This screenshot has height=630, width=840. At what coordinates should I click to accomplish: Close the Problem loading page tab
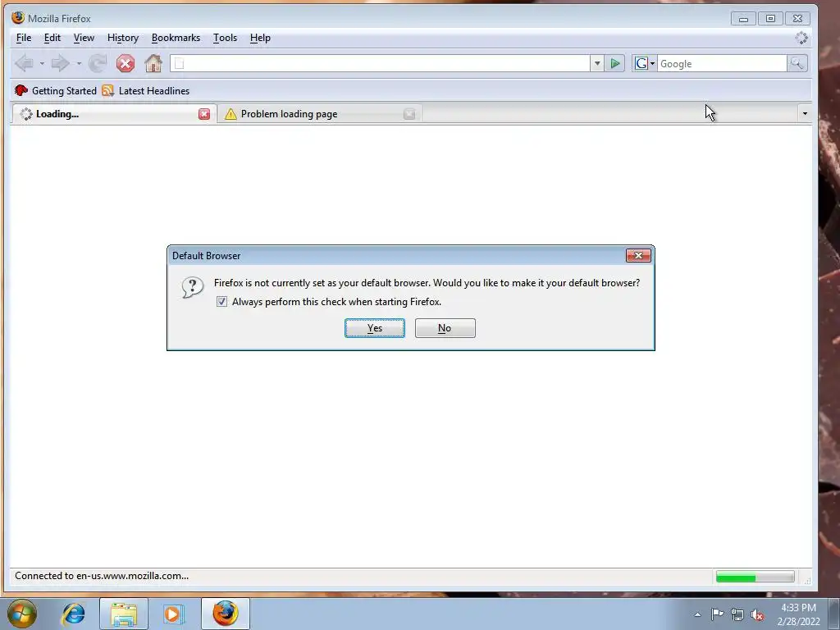[x=409, y=114]
